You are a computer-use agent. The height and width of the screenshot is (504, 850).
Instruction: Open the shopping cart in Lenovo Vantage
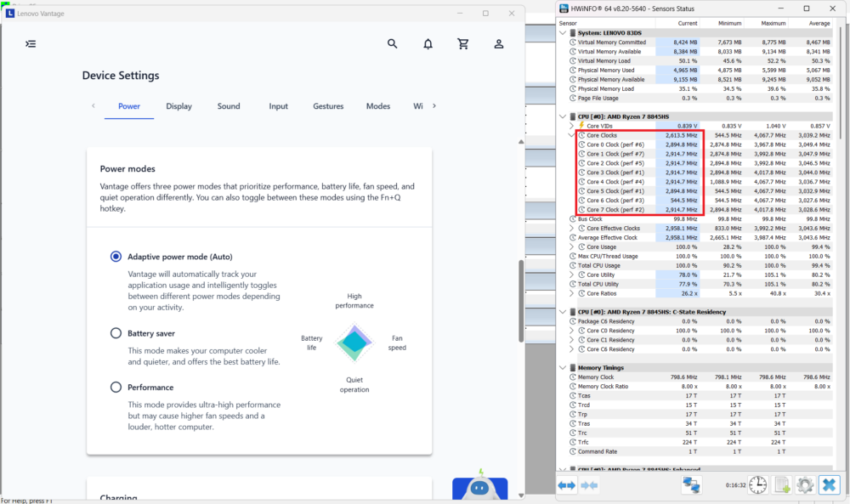point(463,44)
